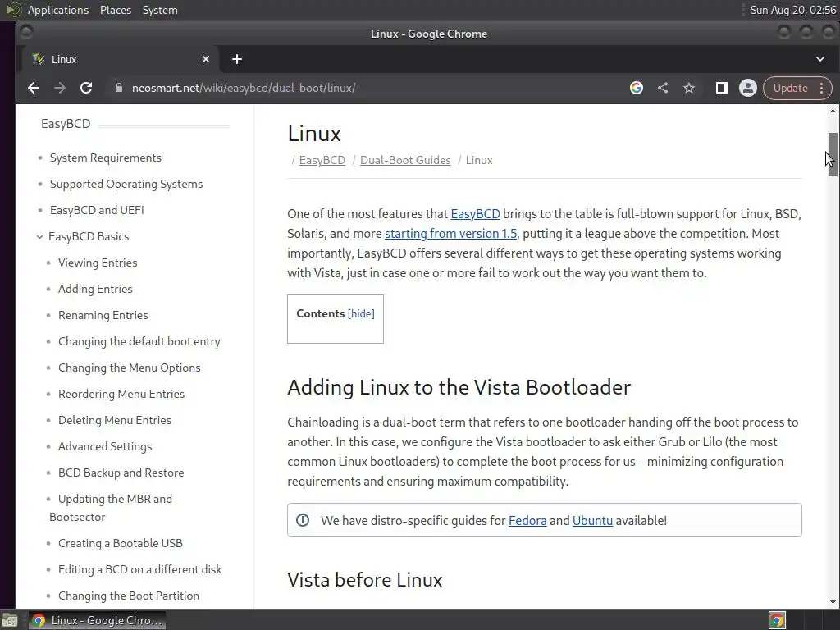Collapse the EasyBCD Basics section
840x630 pixels.
(x=39, y=236)
